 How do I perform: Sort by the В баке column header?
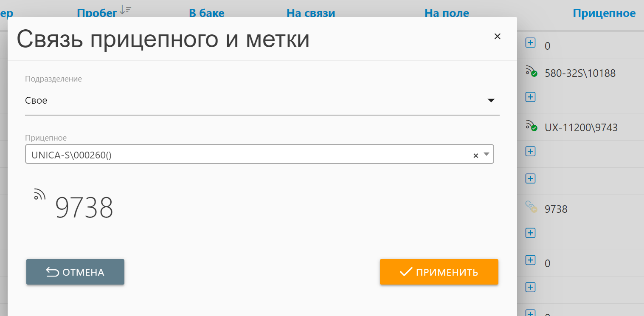click(x=206, y=13)
